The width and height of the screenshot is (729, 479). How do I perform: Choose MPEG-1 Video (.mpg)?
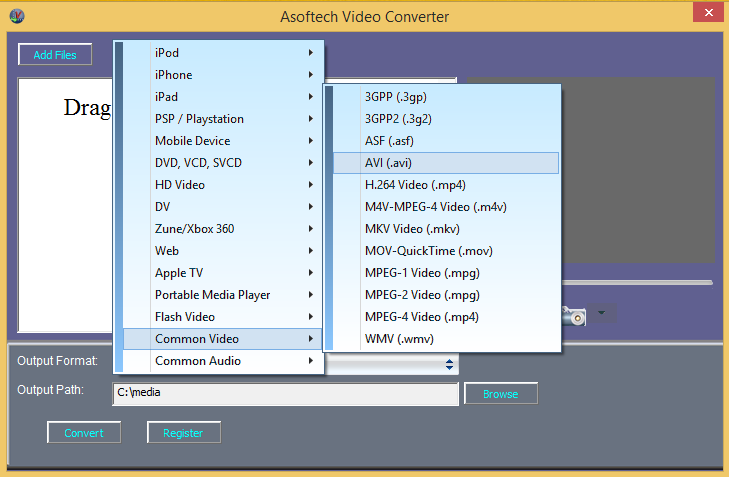pos(446,273)
